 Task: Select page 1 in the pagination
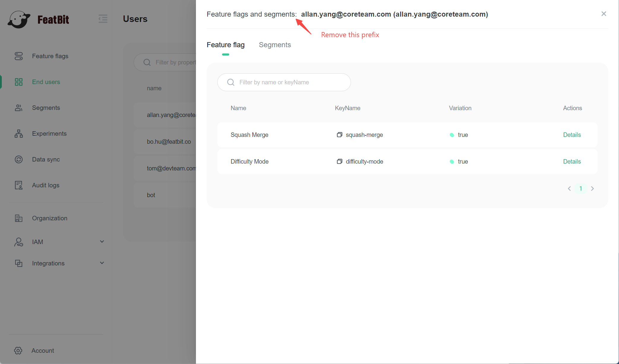click(x=581, y=188)
